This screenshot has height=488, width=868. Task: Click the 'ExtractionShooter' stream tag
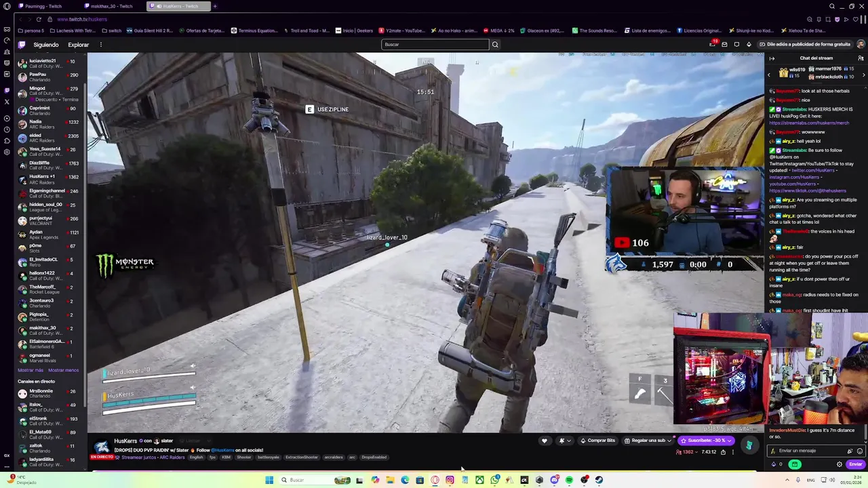[302, 457]
